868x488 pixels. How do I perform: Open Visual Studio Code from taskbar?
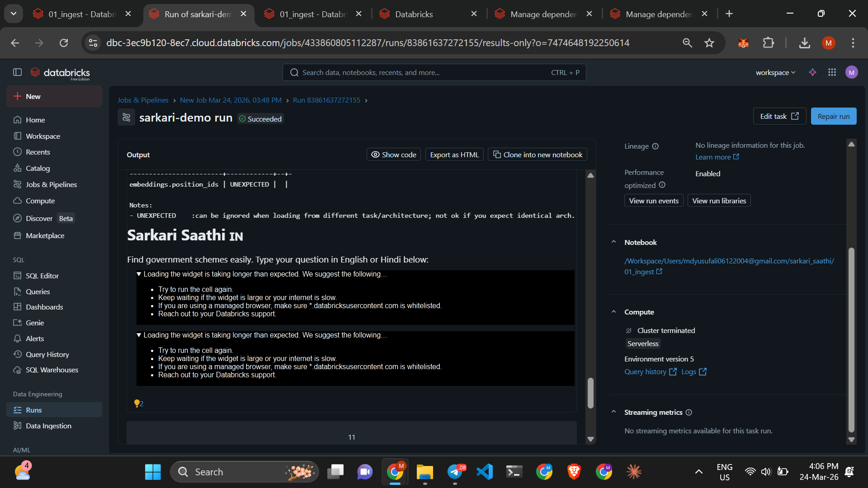point(485,472)
